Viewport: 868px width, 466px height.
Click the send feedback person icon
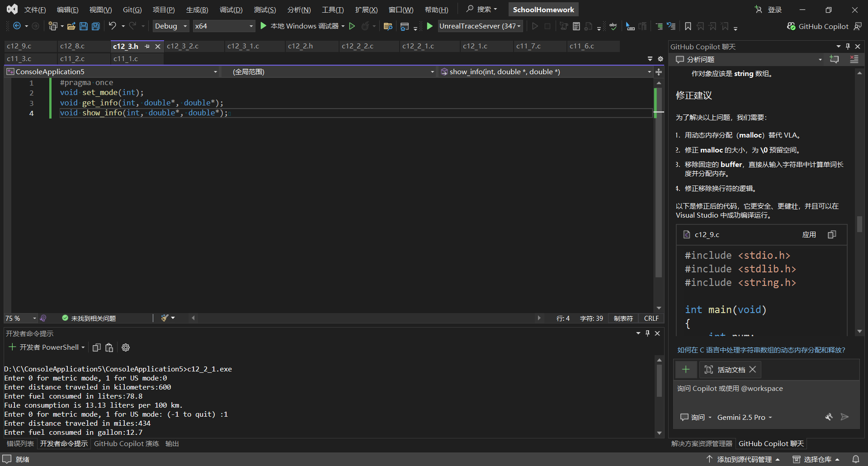click(x=857, y=26)
